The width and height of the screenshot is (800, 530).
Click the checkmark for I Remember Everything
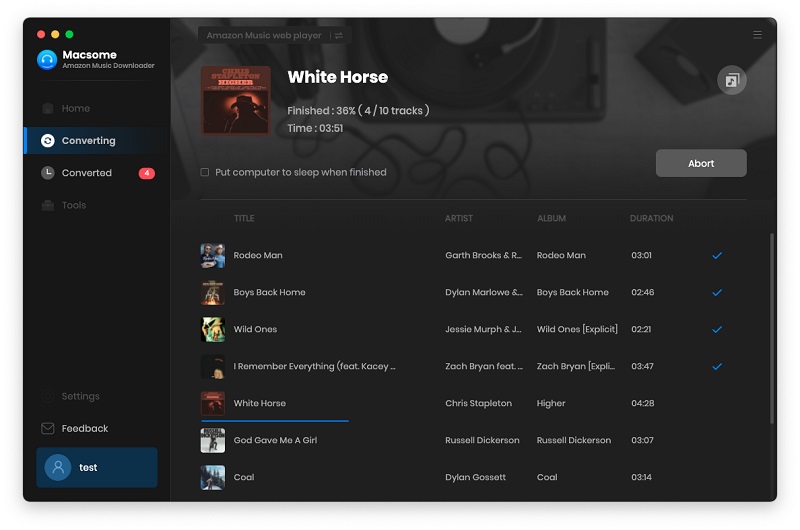[717, 366]
